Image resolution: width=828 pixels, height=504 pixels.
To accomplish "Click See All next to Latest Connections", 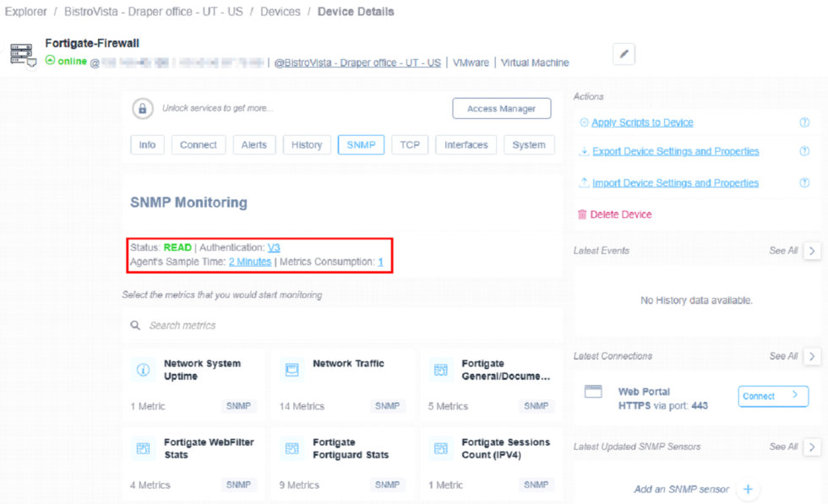I will (x=784, y=356).
